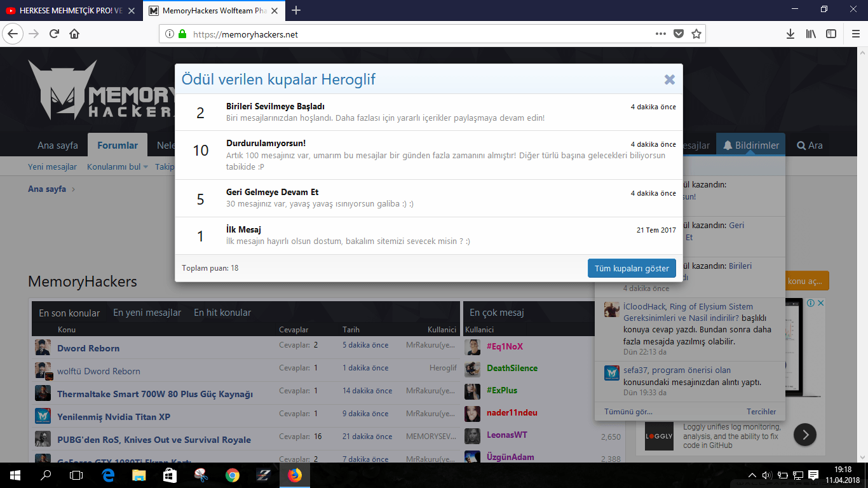This screenshot has height=488, width=868.
Task: Switch to the En son konular tab
Action: pyautogui.click(x=69, y=313)
